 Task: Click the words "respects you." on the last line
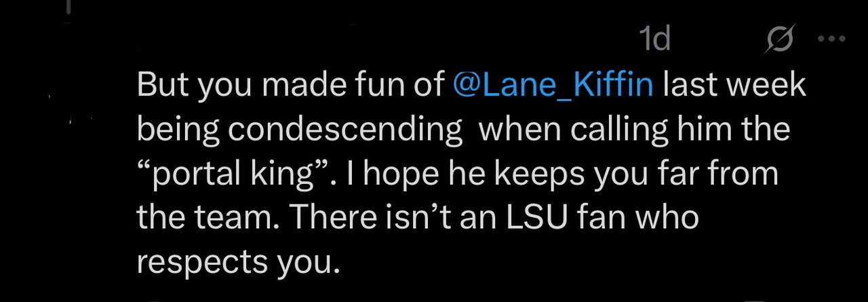point(237,262)
